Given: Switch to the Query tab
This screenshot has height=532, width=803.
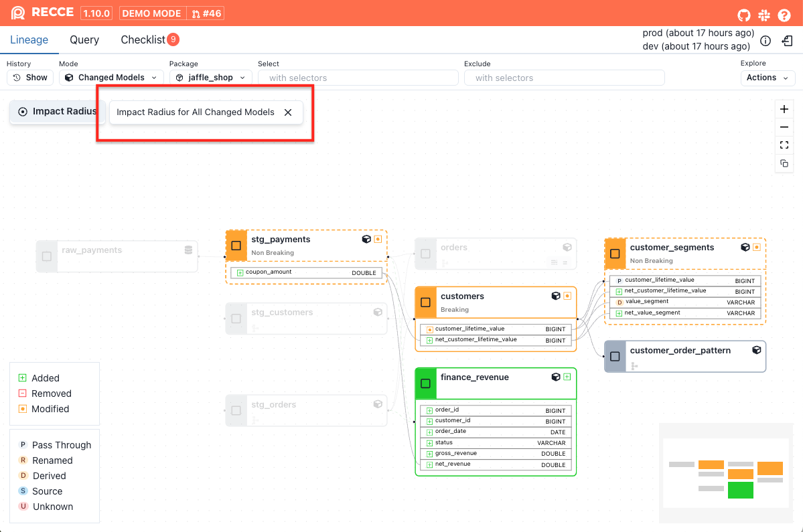Looking at the screenshot, I should [84, 40].
